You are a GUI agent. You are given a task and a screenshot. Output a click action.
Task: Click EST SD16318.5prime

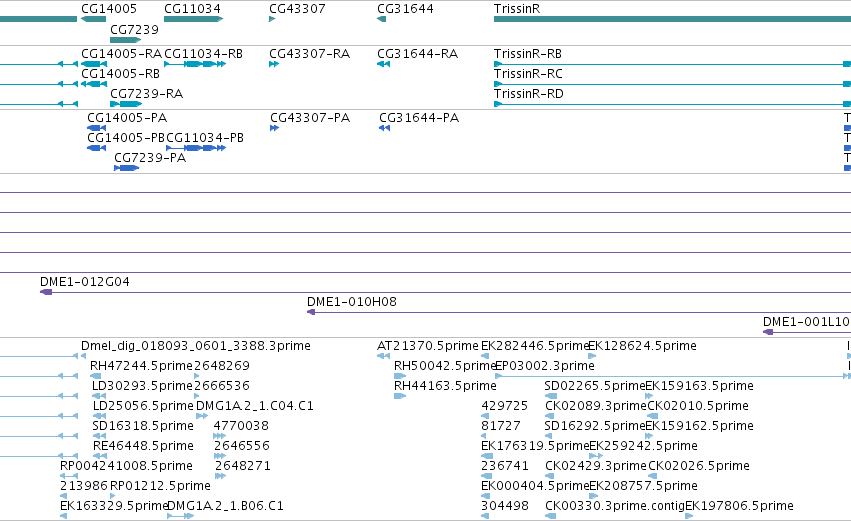(143, 426)
